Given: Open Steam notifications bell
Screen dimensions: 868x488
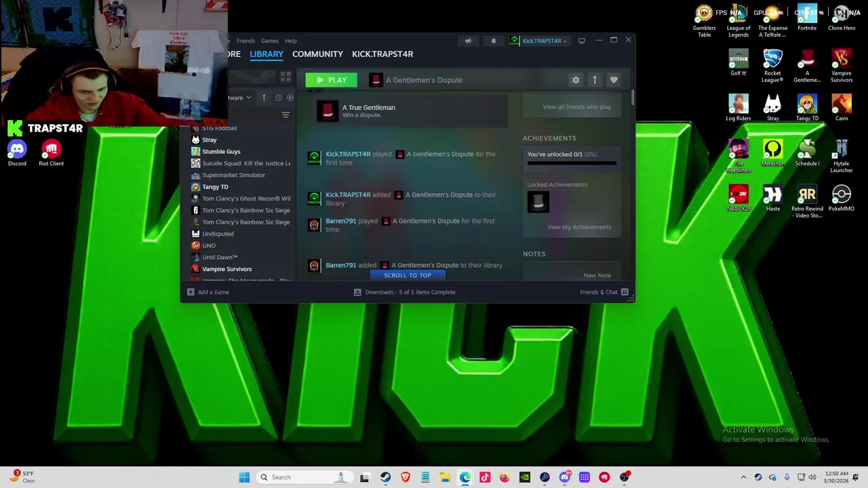Looking at the screenshot, I should click(x=493, y=41).
